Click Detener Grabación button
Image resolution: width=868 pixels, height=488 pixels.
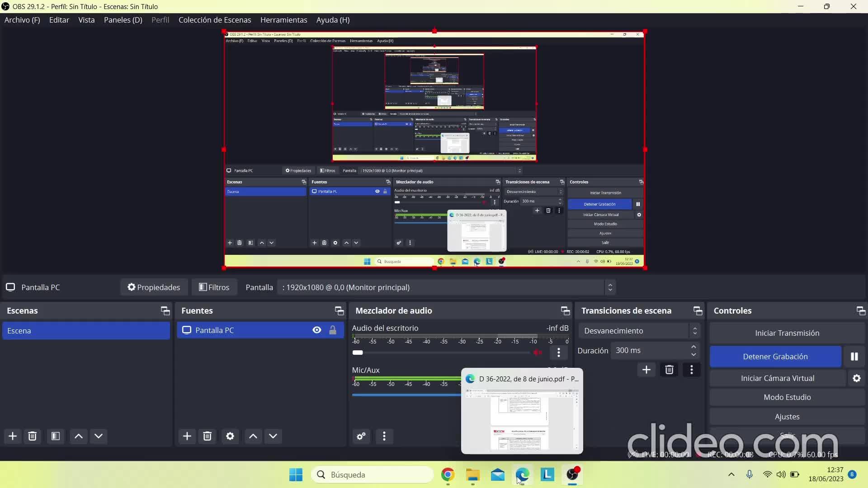pos(775,357)
